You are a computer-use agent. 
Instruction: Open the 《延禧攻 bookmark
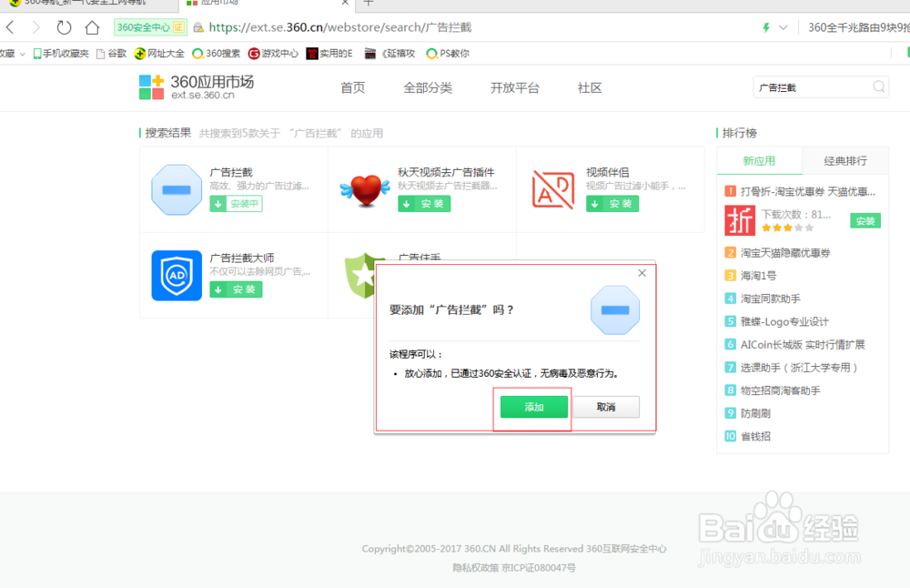[x=389, y=54]
